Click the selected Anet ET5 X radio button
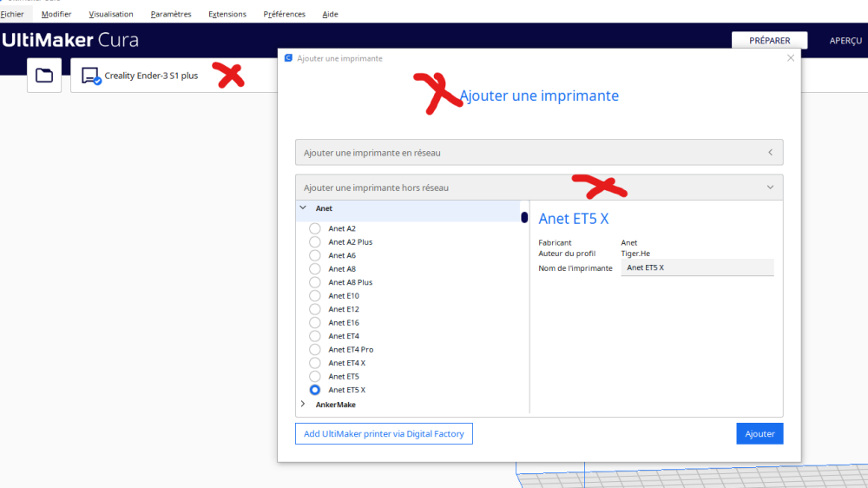 point(315,390)
